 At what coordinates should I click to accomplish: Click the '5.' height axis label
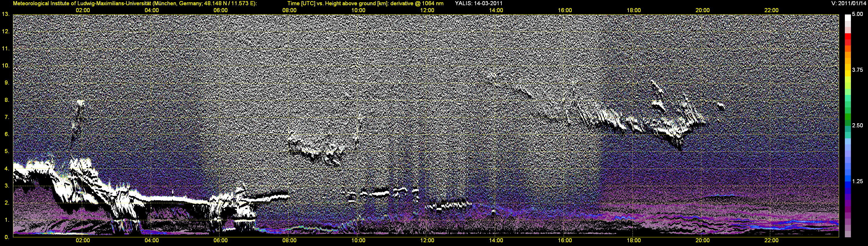click(x=7, y=151)
